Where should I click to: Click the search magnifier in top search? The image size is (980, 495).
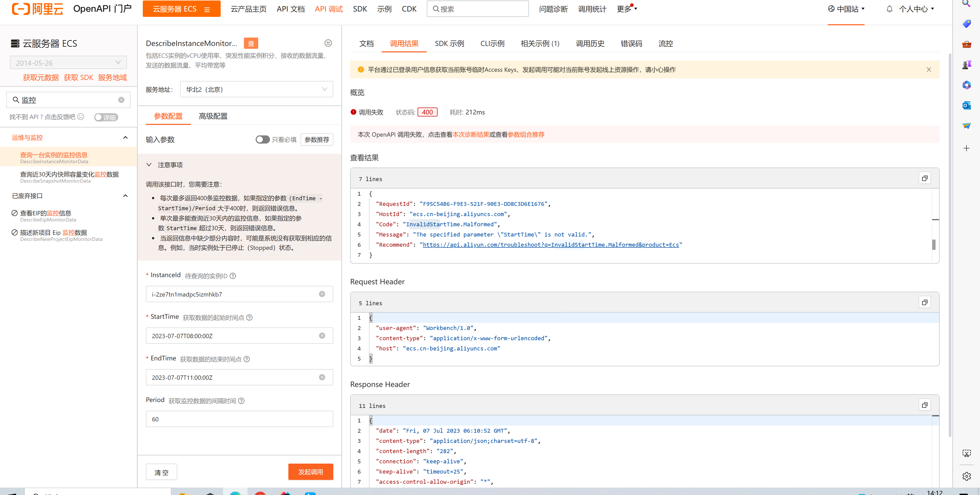click(x=436, y=9)
